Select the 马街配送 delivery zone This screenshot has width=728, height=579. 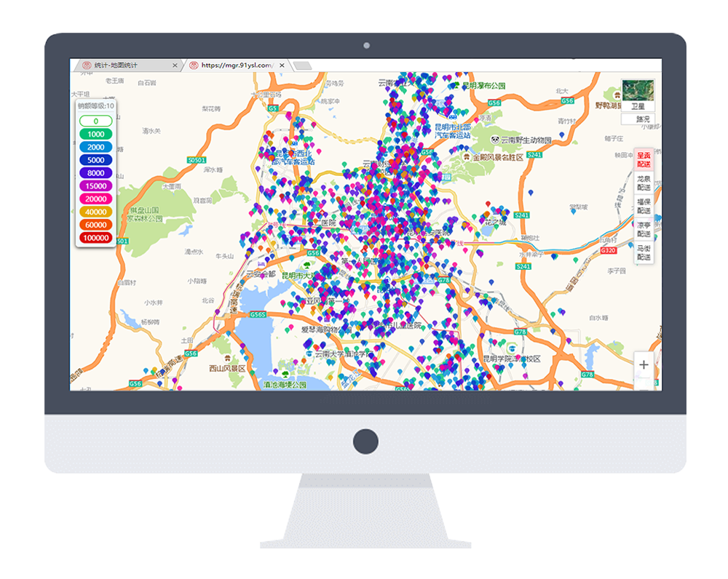(644, 252)
